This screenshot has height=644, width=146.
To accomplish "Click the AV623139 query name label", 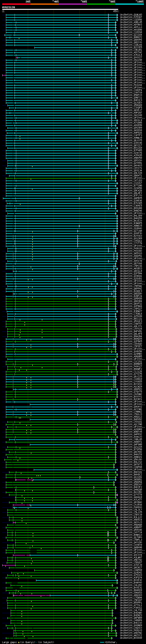I will (8, 8).
